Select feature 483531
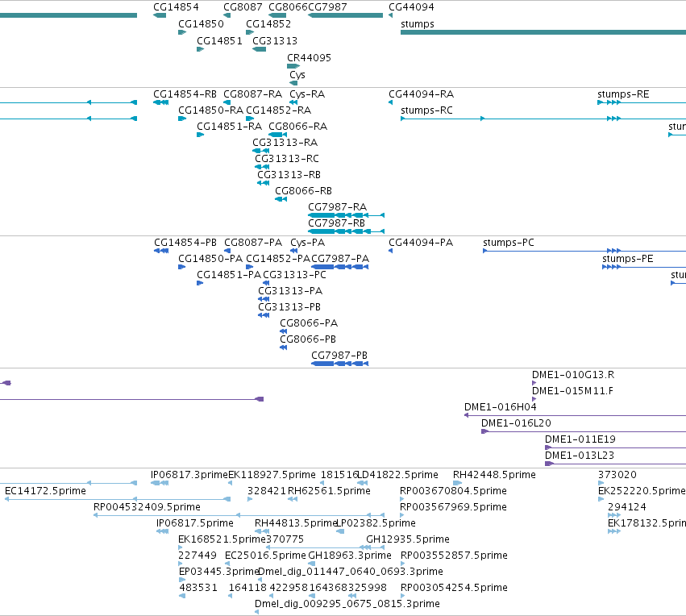Screen dimensions: 686x616 [197, 588]
